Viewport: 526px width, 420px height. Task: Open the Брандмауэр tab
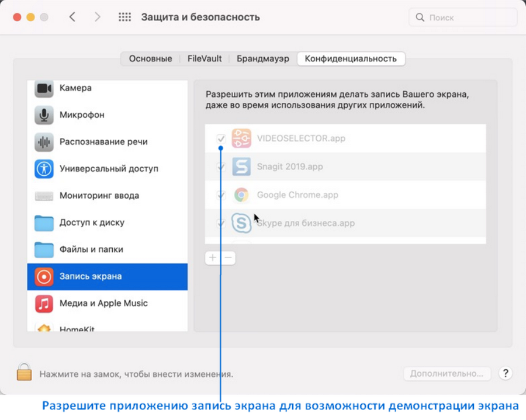[262, 58]
